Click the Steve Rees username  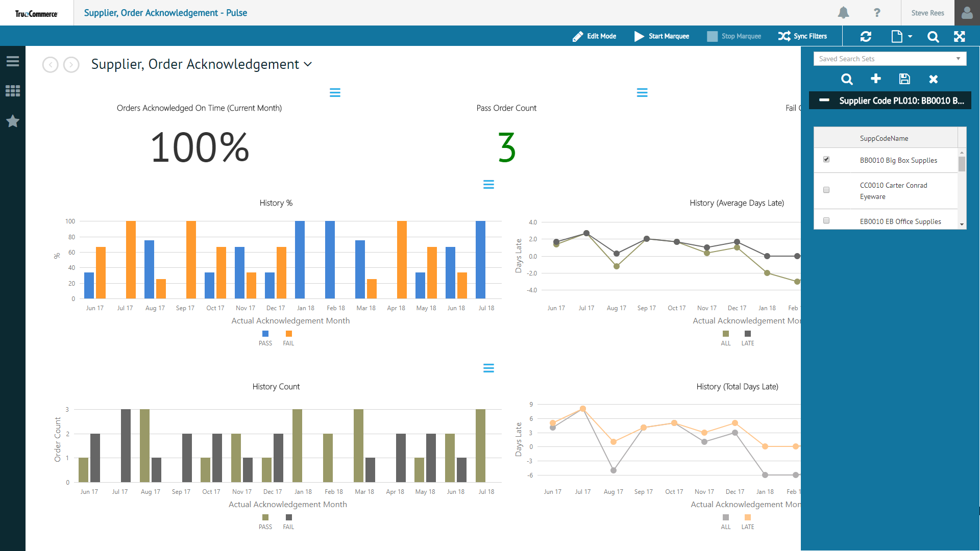[x=927, y=13]
